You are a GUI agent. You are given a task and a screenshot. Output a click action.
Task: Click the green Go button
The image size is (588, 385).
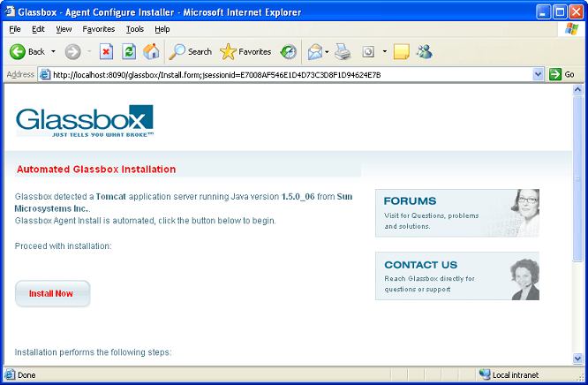(562, 75)
